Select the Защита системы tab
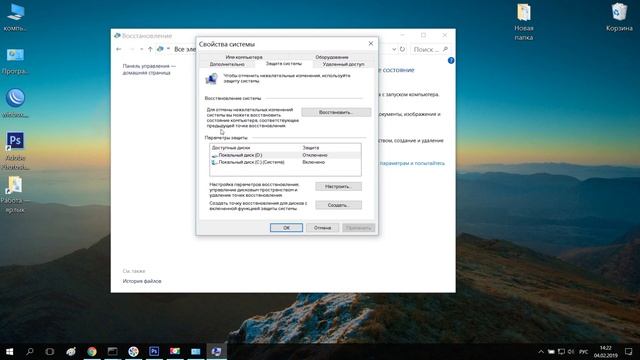Viewport: 640px width, 360px height. [284, 64]
